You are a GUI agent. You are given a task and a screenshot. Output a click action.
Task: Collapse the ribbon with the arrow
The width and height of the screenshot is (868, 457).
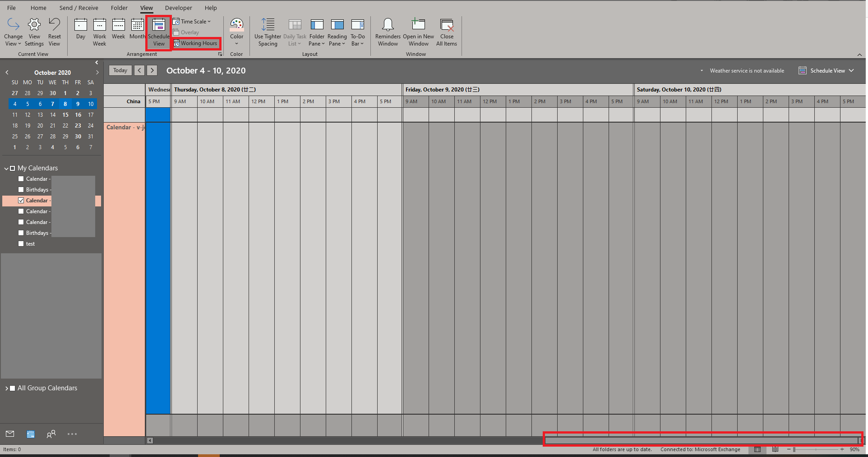859,55
